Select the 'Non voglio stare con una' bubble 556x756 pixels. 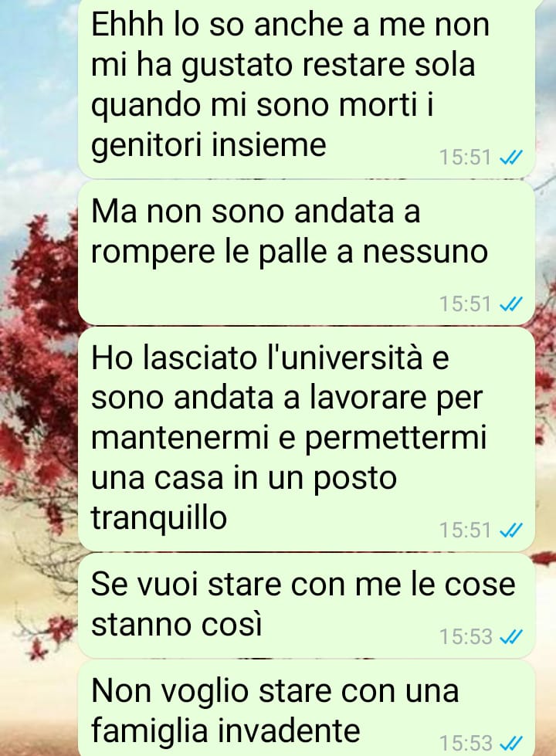pyautogui.click(x=307, y=709)
